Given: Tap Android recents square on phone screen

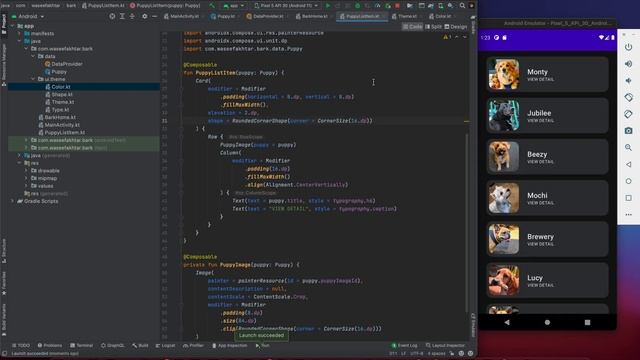Looking at the screenshot, I should pyautogui.click(x=587, y=322).
